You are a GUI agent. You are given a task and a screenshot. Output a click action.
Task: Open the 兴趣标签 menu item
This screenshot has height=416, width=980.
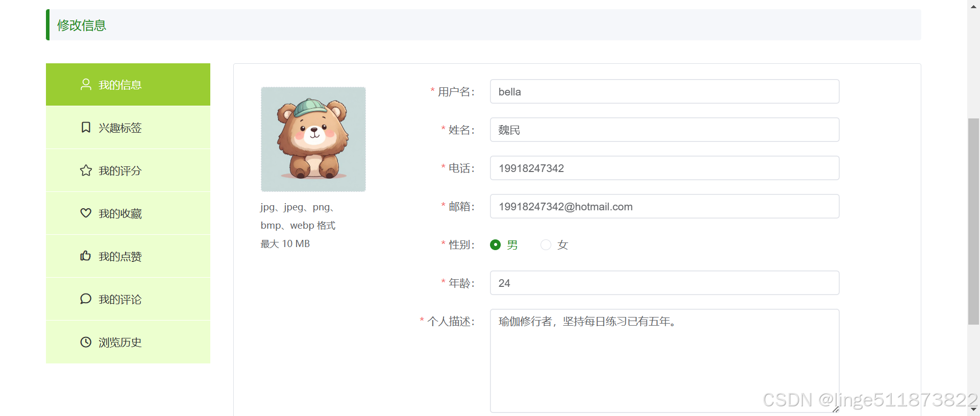click(128, 127)
